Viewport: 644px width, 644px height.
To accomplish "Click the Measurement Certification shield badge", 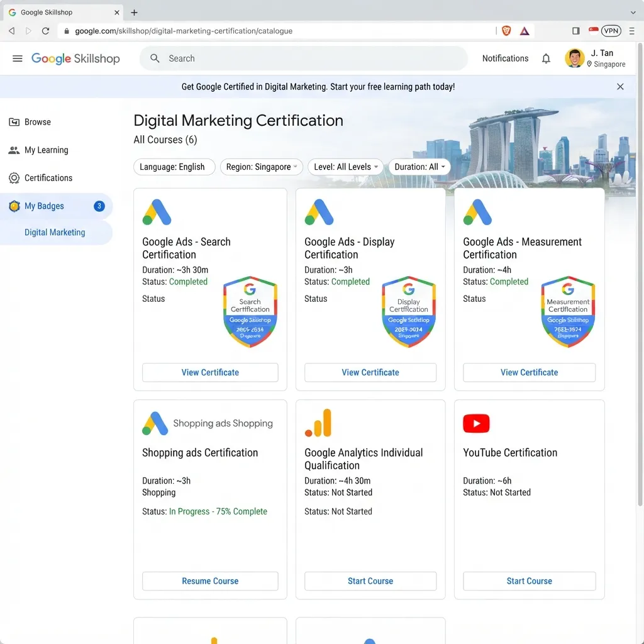I will [x=568, y=312].
